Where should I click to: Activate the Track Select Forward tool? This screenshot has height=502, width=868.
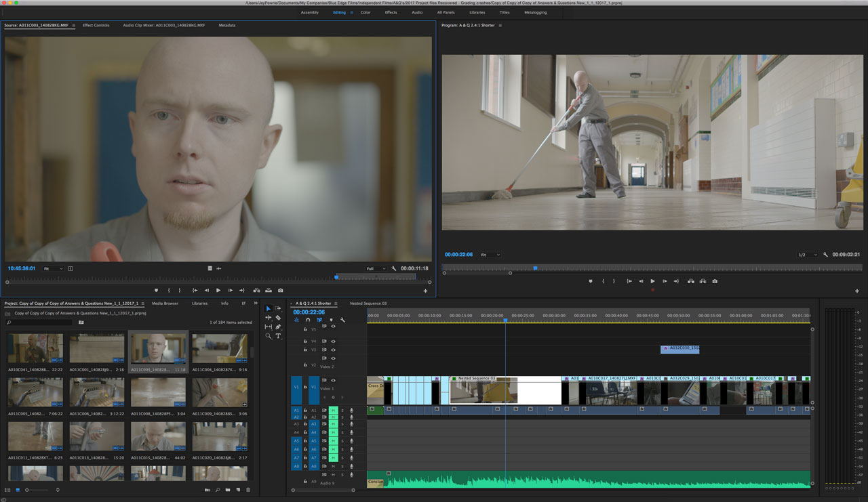point(277,308)
